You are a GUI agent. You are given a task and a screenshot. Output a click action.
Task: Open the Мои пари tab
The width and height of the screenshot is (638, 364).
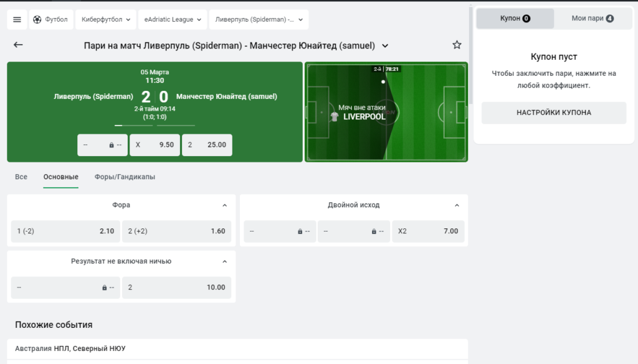[593, 18]
